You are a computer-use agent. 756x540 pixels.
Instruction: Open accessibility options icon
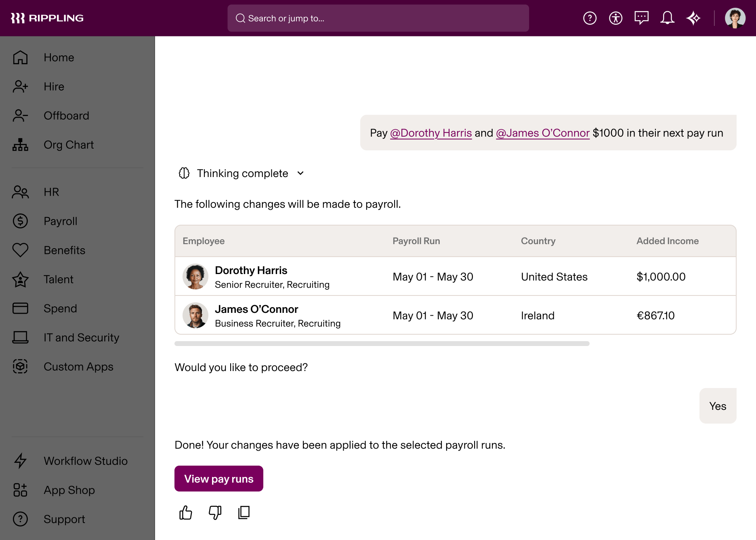[x=615, y=18]
